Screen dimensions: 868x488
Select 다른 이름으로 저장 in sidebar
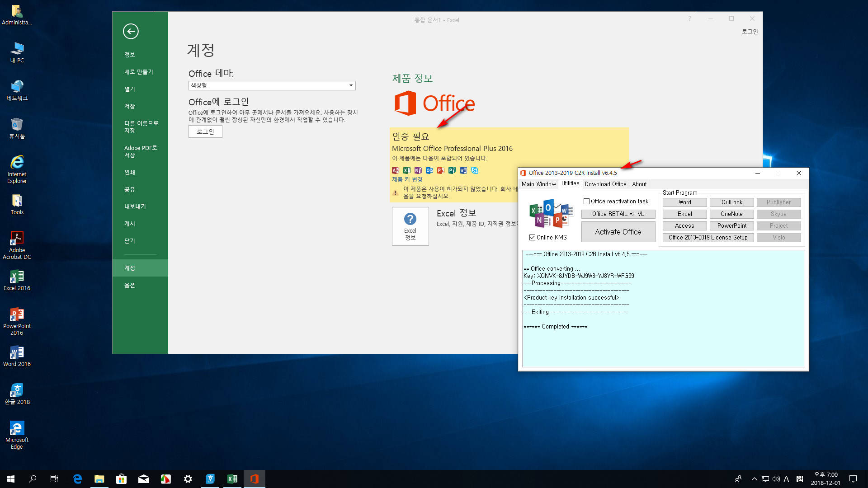(x=140, y=127)
